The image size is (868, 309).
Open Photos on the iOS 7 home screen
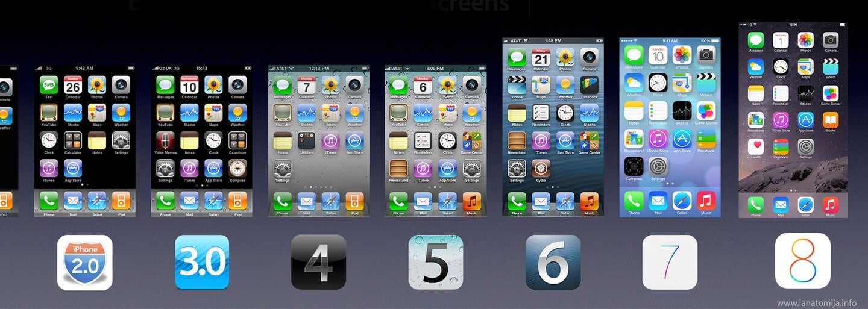click(682, 55)
